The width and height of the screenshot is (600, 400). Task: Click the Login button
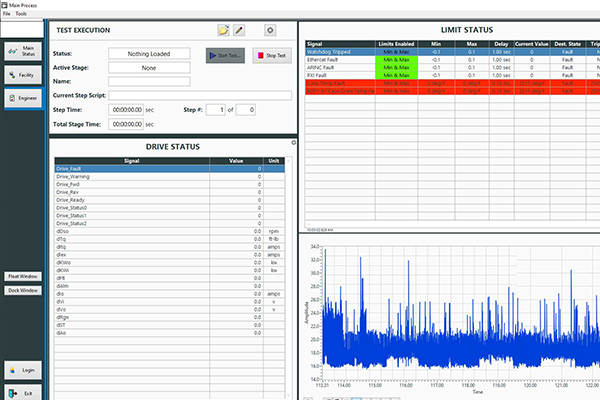click(23, 370)
